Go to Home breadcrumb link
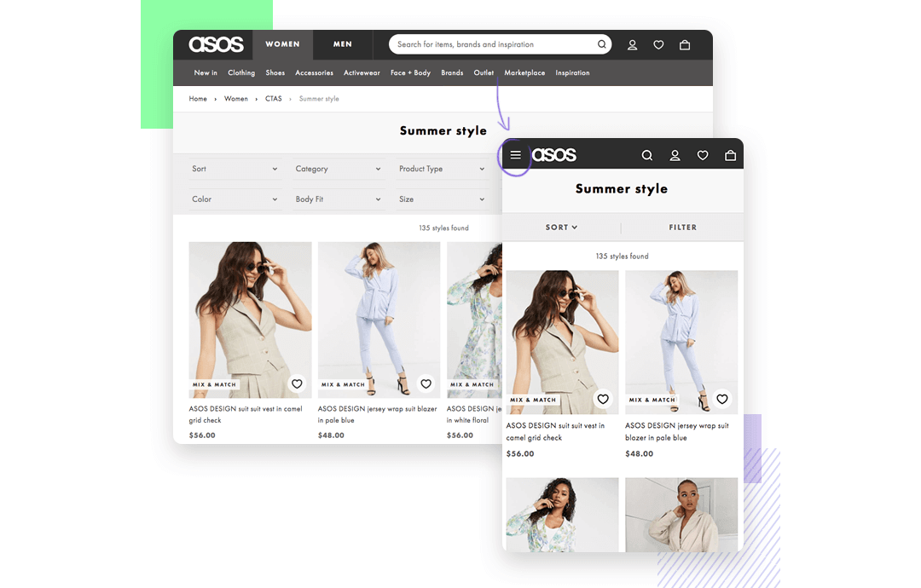The height and width of the screenshot is (588, 921). click(198, 99)
